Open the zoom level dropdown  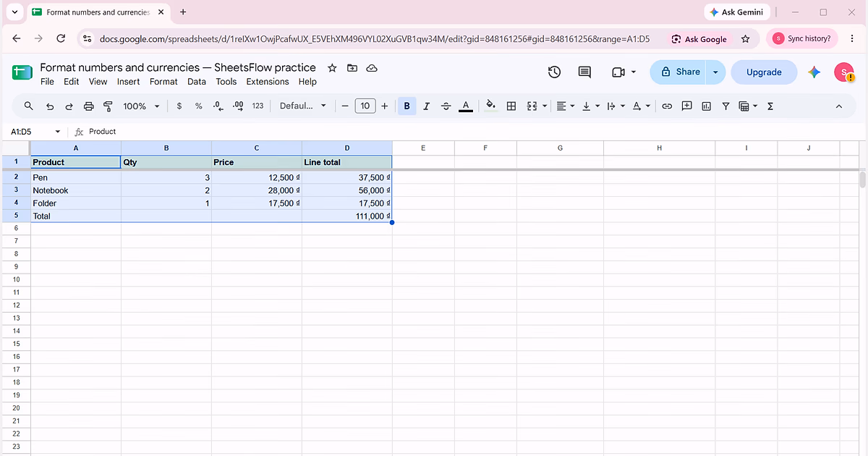(x=140, y=106)
